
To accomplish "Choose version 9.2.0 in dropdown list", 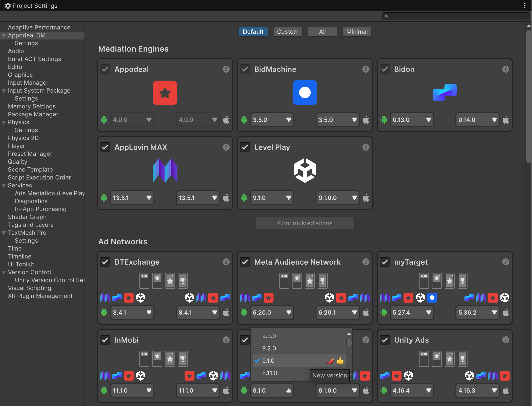I will pyautogui.click(x=299, y=348).
